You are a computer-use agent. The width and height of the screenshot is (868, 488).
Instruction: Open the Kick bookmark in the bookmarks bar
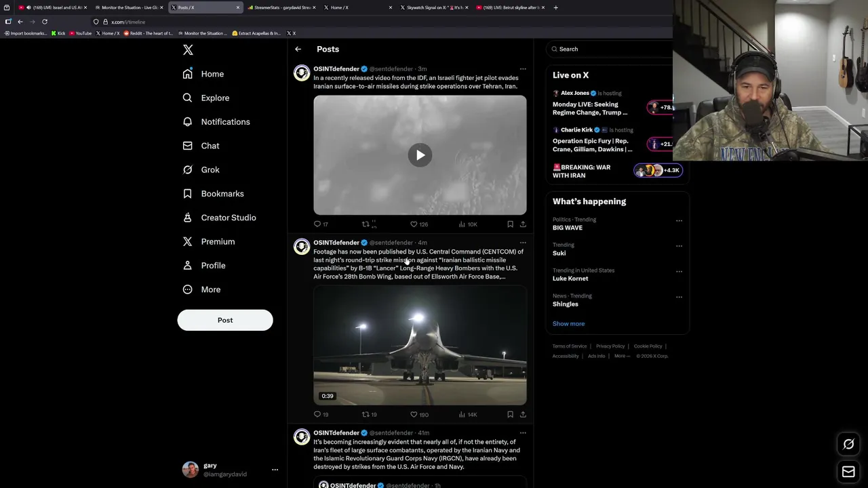(58, 33)
